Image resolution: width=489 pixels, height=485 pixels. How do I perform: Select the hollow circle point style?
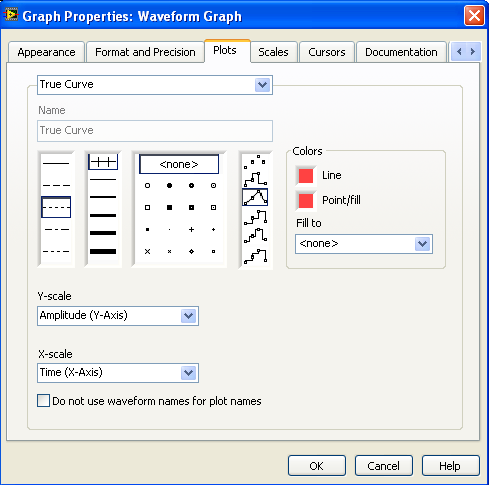click(x=147, y=185)
